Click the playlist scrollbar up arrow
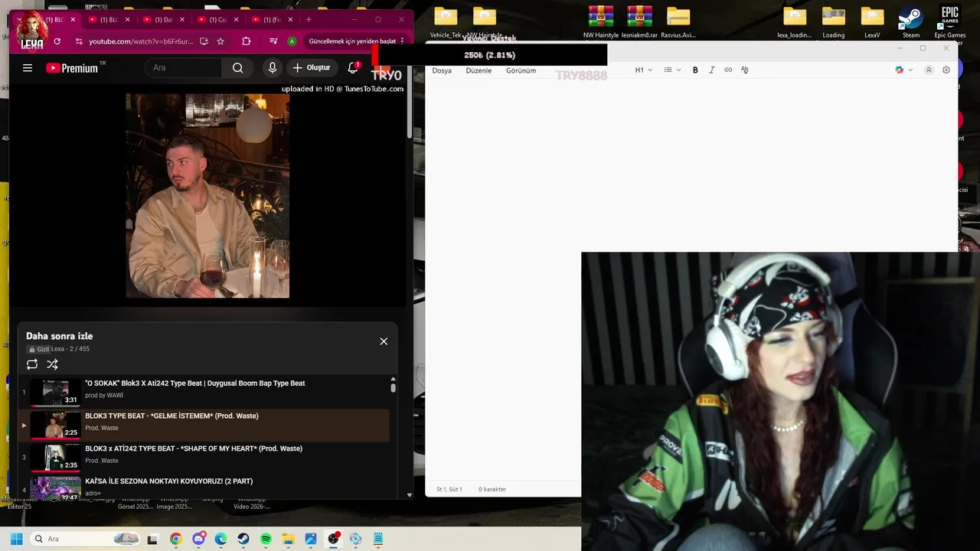980x551 pixels. coord(394,379)
